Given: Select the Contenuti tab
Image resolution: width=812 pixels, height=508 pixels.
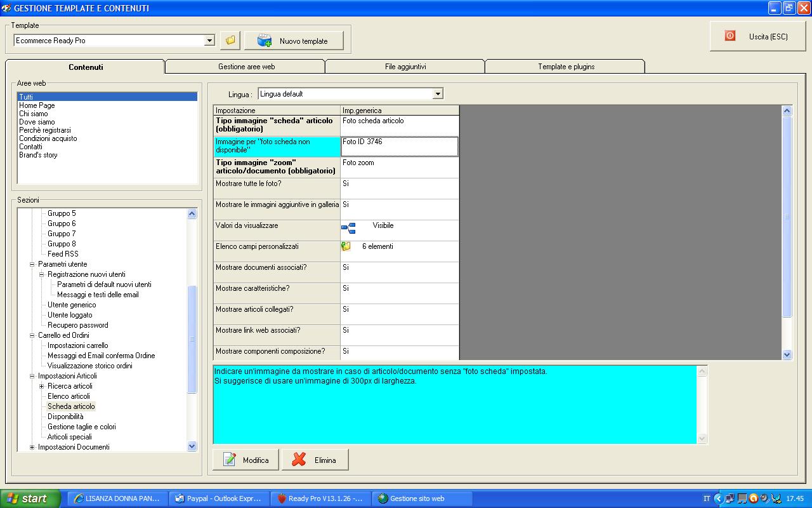Looking at the screenshot, I should point(86,67).
